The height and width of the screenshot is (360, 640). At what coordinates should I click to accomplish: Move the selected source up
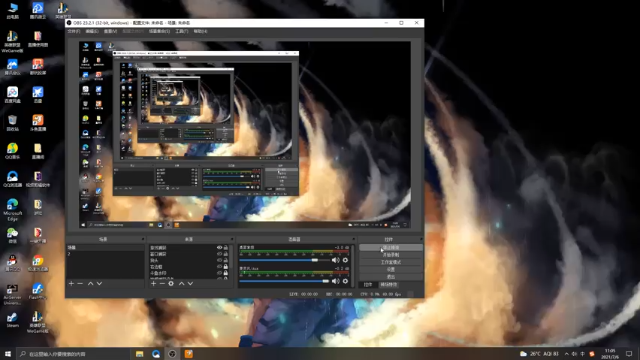(182, 283)
